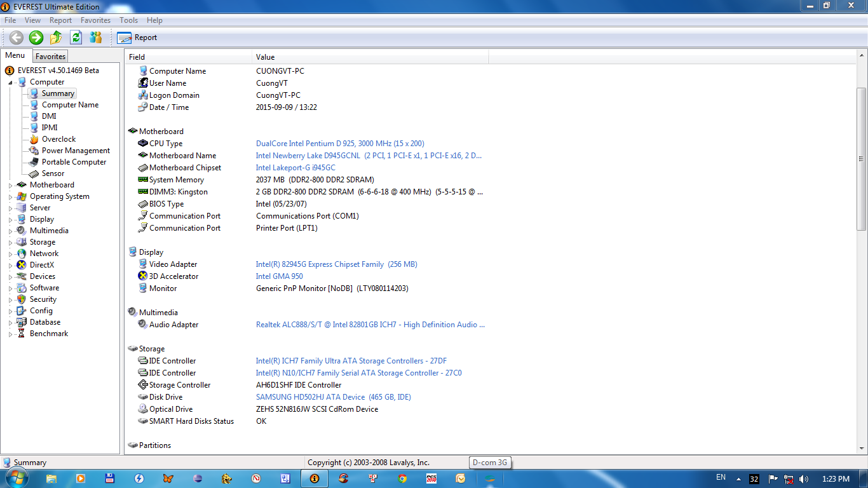Expand the Operating System tree node
The image size is (868, 488).
click(x=11, y=197)
